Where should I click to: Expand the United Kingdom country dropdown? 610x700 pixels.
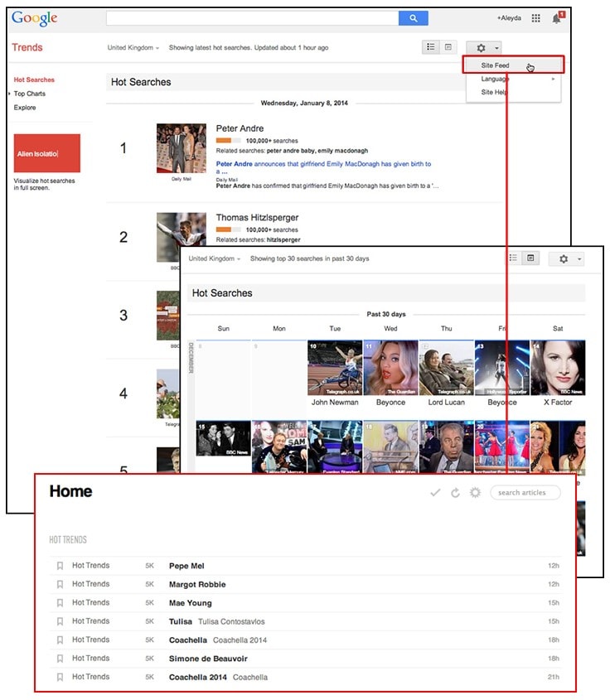click(133, 48)
